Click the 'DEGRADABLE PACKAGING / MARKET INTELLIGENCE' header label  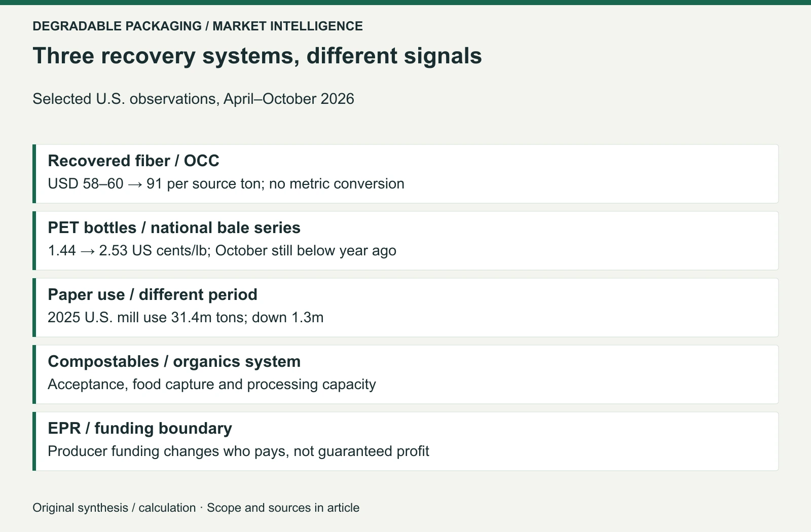pos(198,26)
